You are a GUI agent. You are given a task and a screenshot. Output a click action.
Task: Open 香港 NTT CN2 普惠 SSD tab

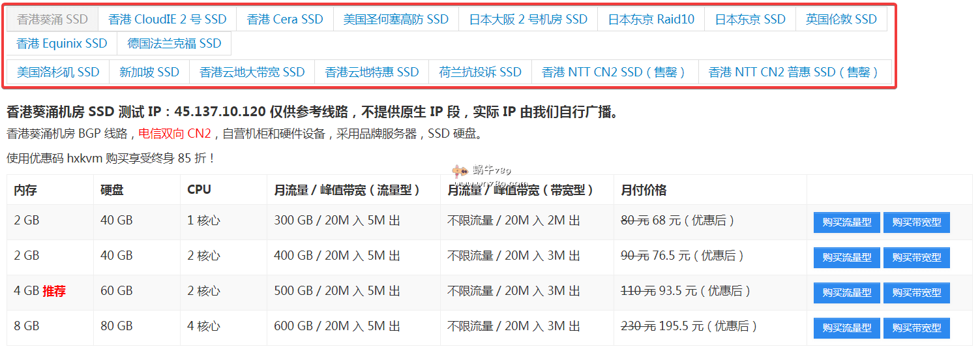tap(794, 72)
